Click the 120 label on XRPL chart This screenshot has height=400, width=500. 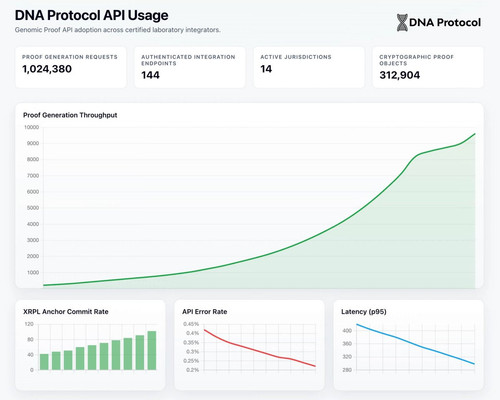pos(29,324)
